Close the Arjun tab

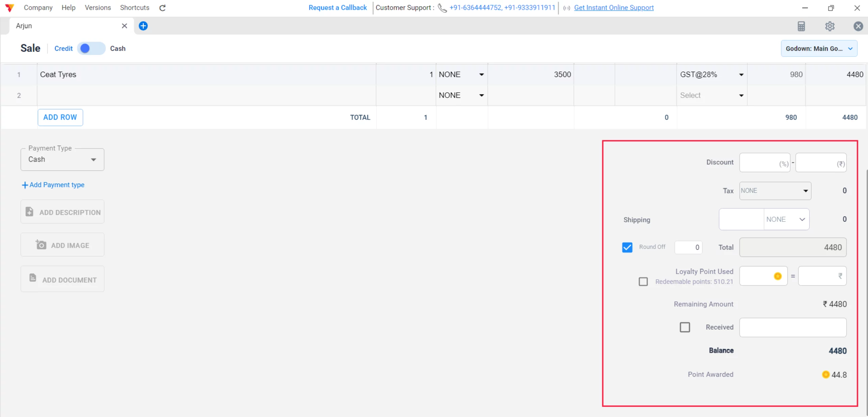point(124,26)
